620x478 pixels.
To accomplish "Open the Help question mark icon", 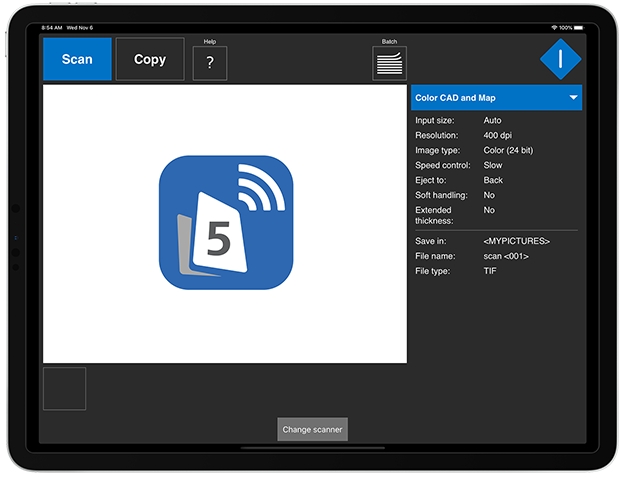I will (x=209, y=63).
